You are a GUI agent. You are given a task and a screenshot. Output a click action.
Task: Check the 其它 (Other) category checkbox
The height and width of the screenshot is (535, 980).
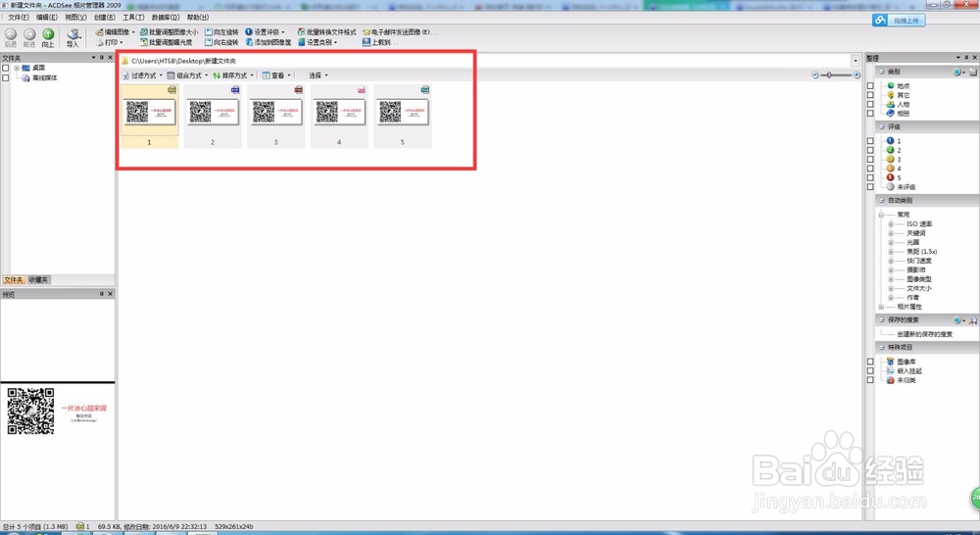tap(870, 95)
